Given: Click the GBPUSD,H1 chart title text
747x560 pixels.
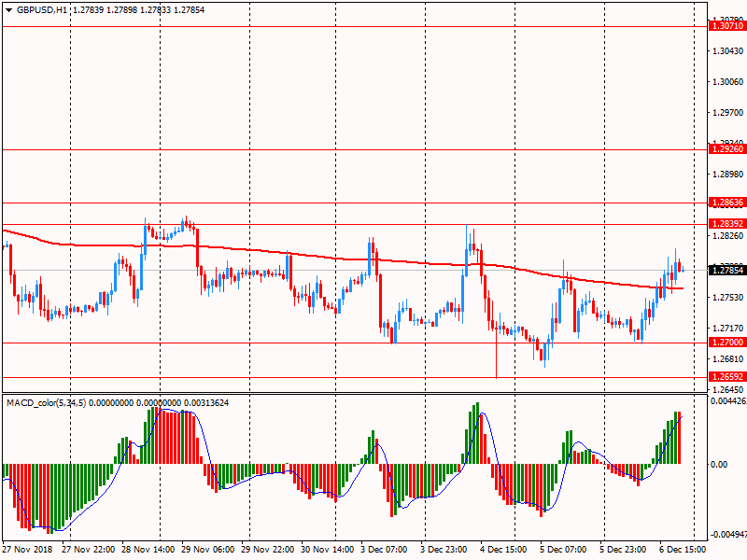Looking at the screenshot, I should pos(42,10).
